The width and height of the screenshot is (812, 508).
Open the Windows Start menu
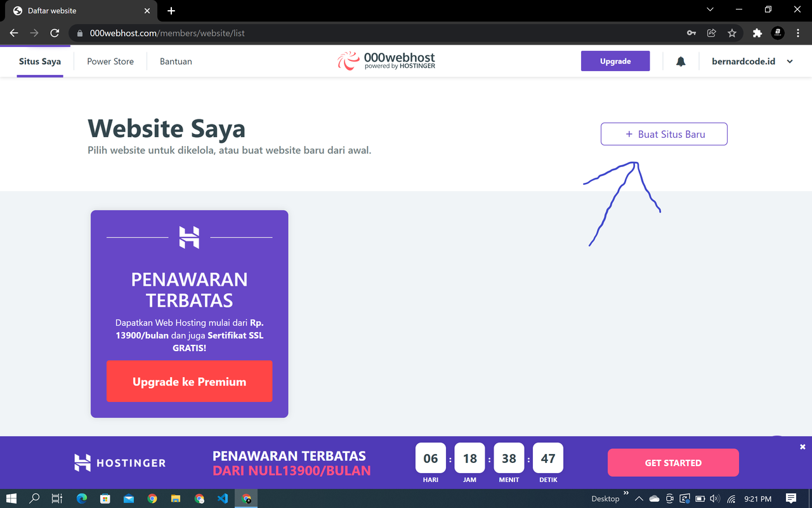click(x=11, y=498)
